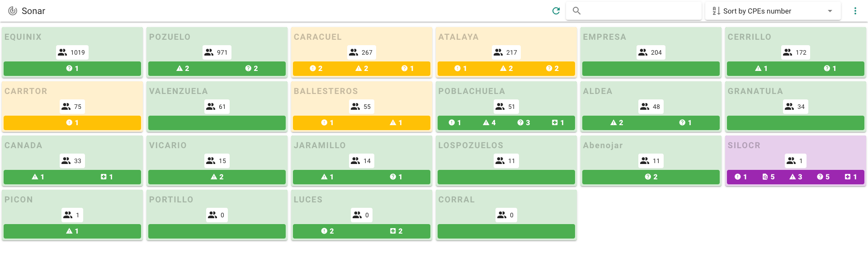Click the refresh icon in top bar
868x253 pixels.
point(556,11)
